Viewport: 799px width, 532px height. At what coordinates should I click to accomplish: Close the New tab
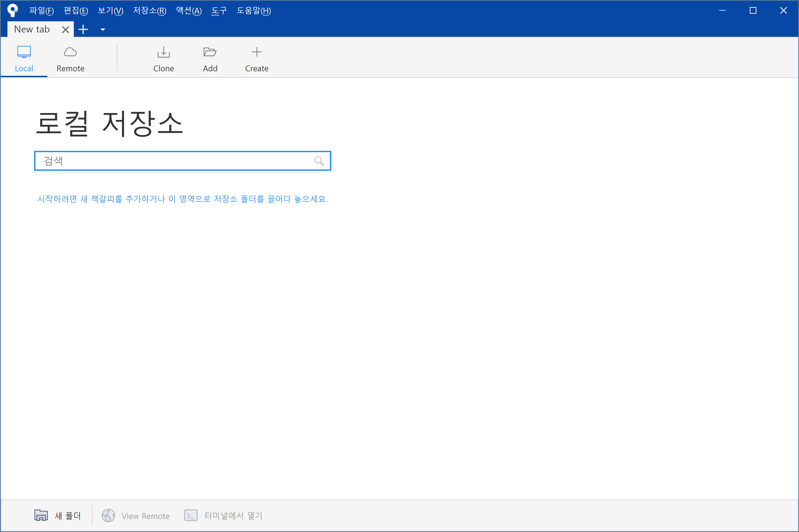coord(65,30)
